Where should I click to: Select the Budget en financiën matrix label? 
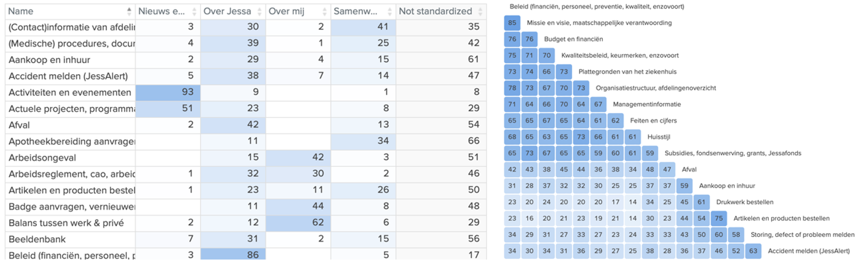click(574, 39)
